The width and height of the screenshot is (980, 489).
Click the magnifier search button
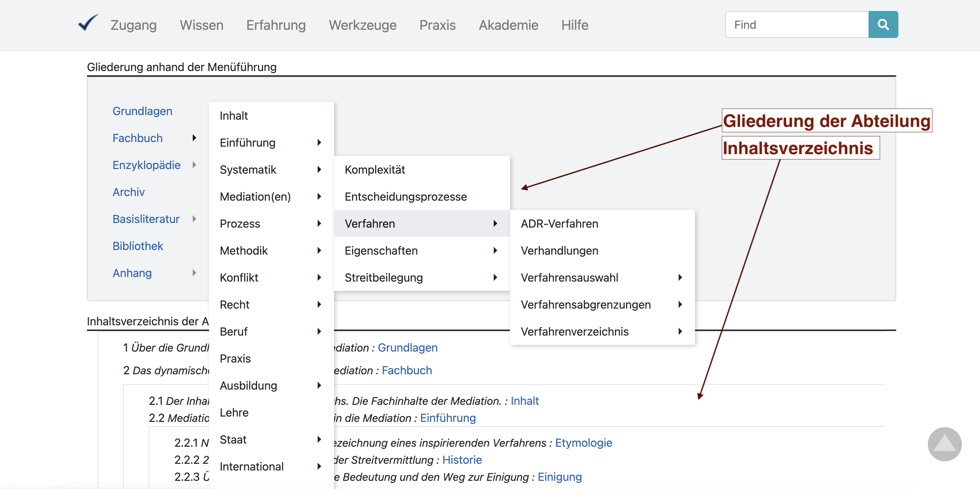pos(883,25)
